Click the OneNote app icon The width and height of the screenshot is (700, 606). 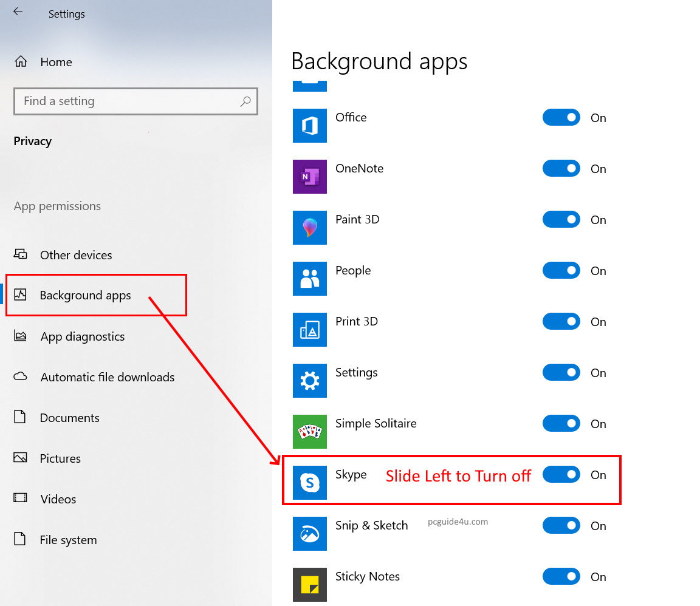click(x=309, y=177)
